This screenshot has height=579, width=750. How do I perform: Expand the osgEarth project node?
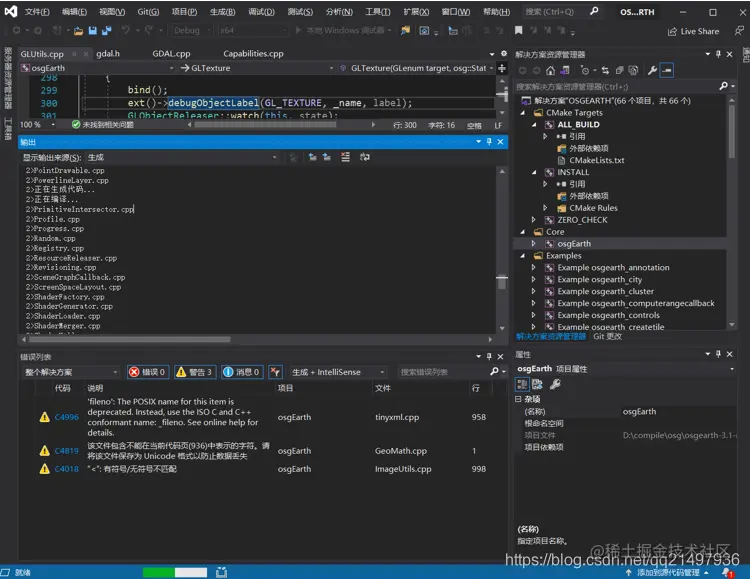click(534, 244)
